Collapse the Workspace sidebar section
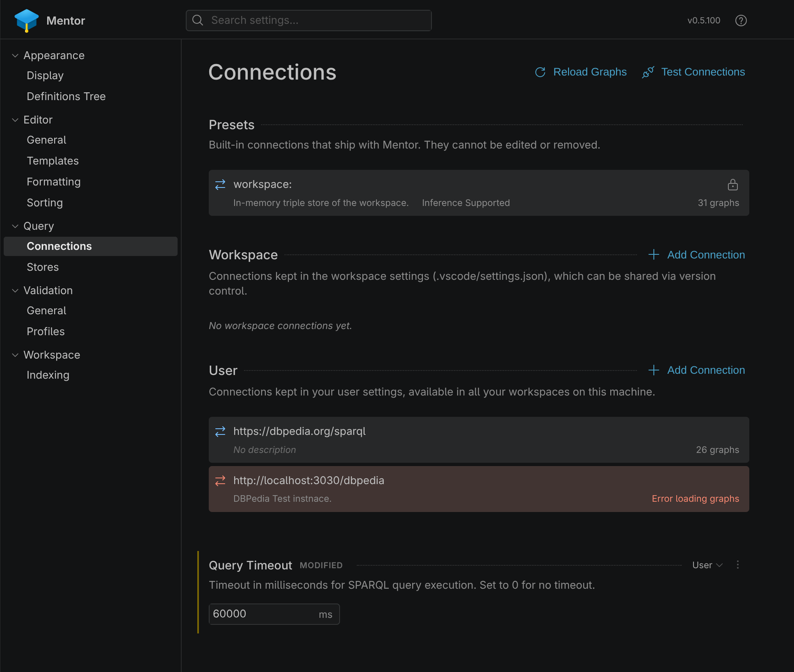 15,355
